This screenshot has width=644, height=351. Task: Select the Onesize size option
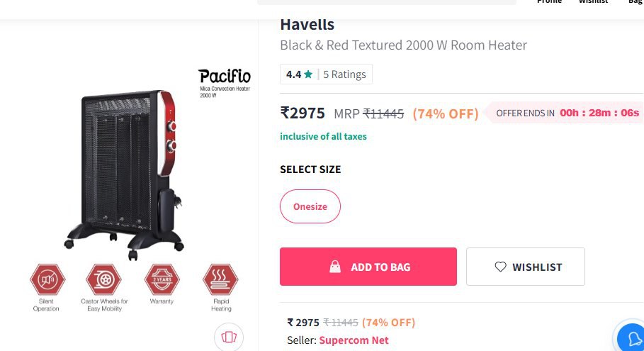[x=310, y=206]
